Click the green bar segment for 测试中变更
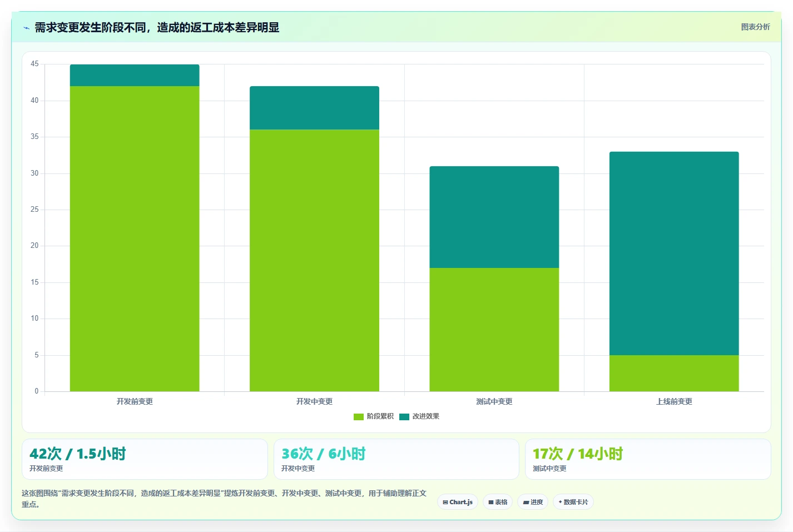 tap(494, 330)
